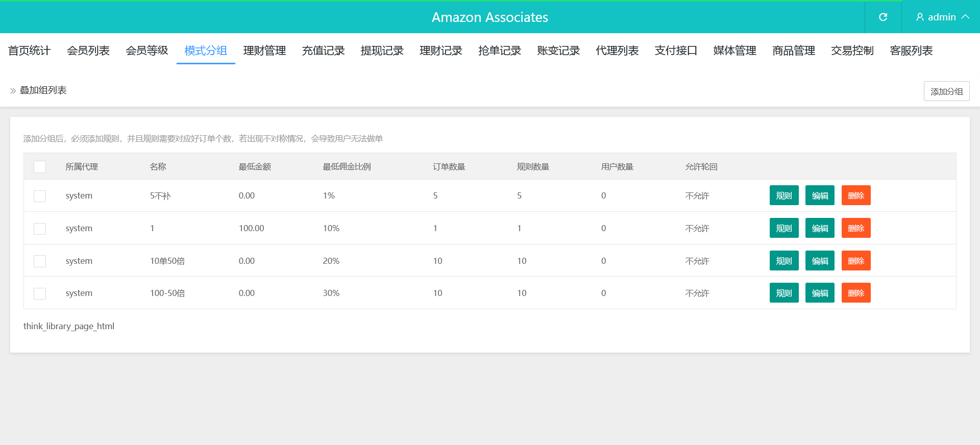Screen dimensions: 980x445
Task: Open the 会员列表 tab
Action: tap(88, 51)
